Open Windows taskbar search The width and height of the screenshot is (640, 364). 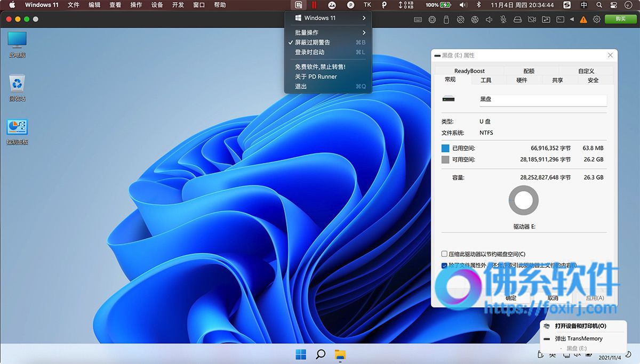321,354
